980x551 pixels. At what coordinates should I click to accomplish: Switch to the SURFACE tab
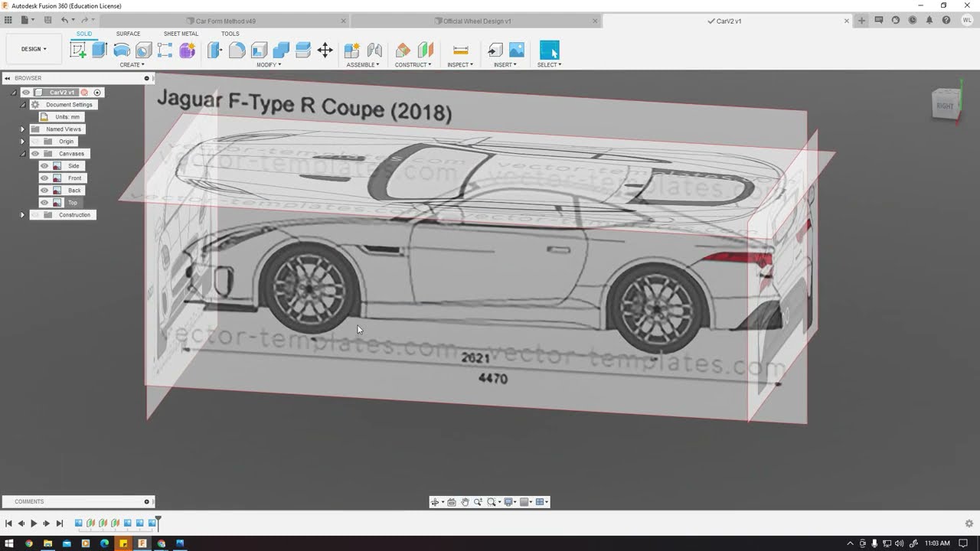click(128, 34)
